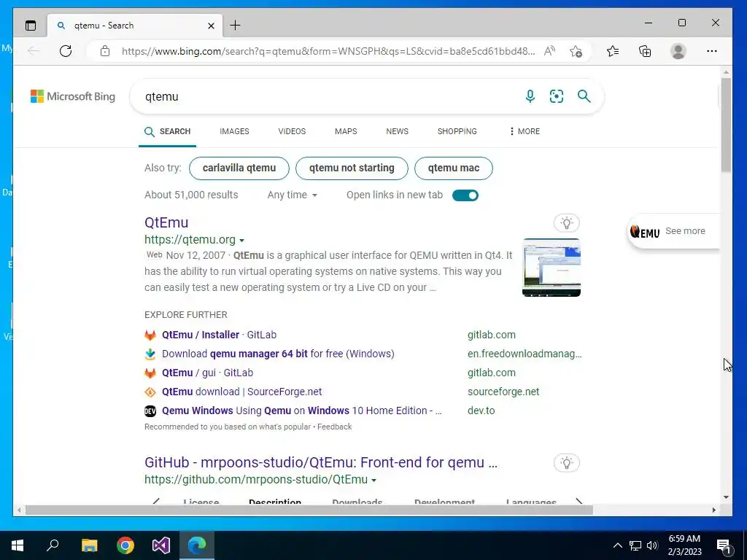The width and height of the screenshot is (747, 560).
Task: Start voice search with microphone icon
Action: 530,96
